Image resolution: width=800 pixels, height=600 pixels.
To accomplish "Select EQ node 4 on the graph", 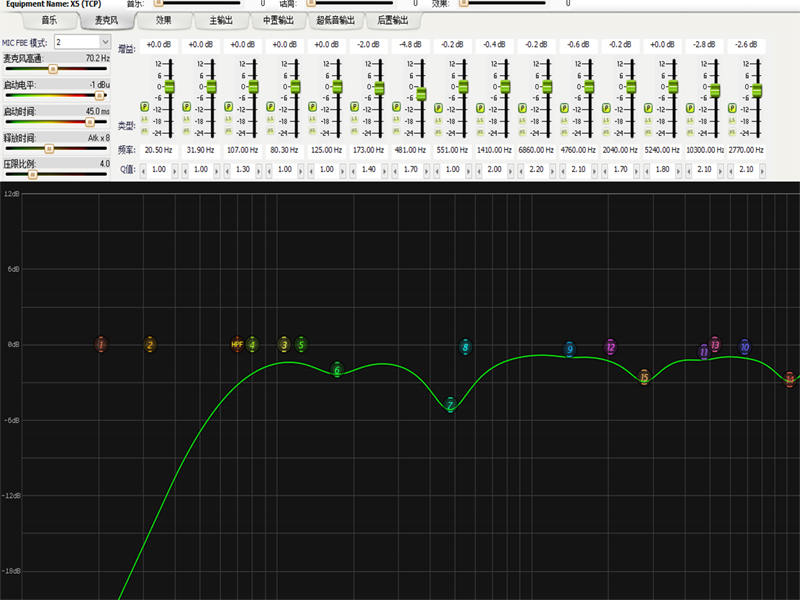I will (252, 345).
